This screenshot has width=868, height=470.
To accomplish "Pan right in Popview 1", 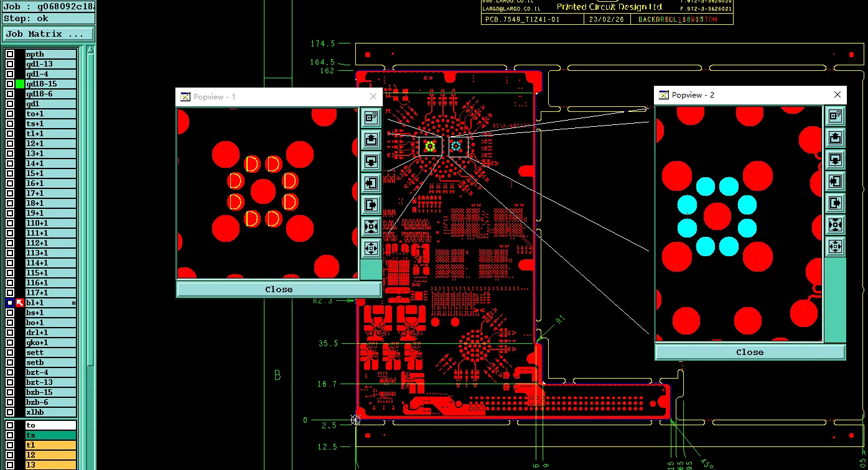I will [371, 205].
